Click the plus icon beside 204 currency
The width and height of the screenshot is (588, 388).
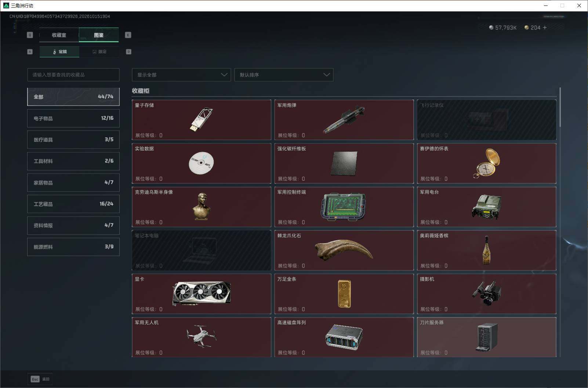(545, 28)
